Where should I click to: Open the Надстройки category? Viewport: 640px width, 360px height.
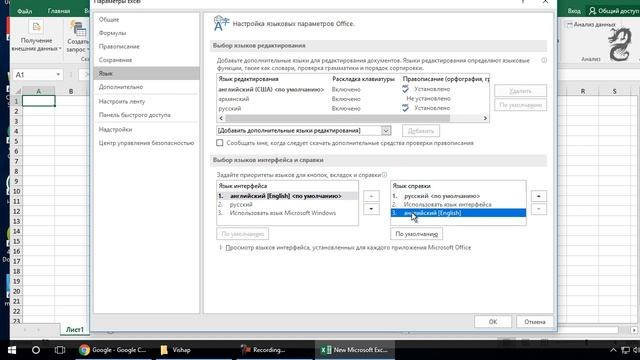coord(115,129)
